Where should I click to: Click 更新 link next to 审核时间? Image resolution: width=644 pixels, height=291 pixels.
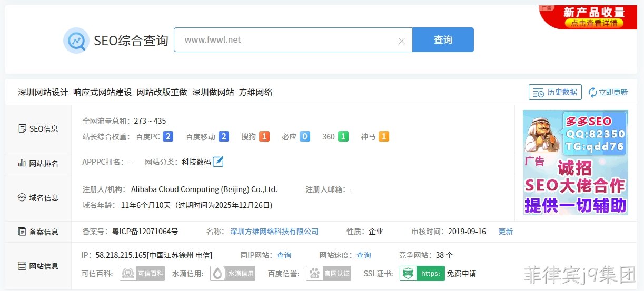506,232
